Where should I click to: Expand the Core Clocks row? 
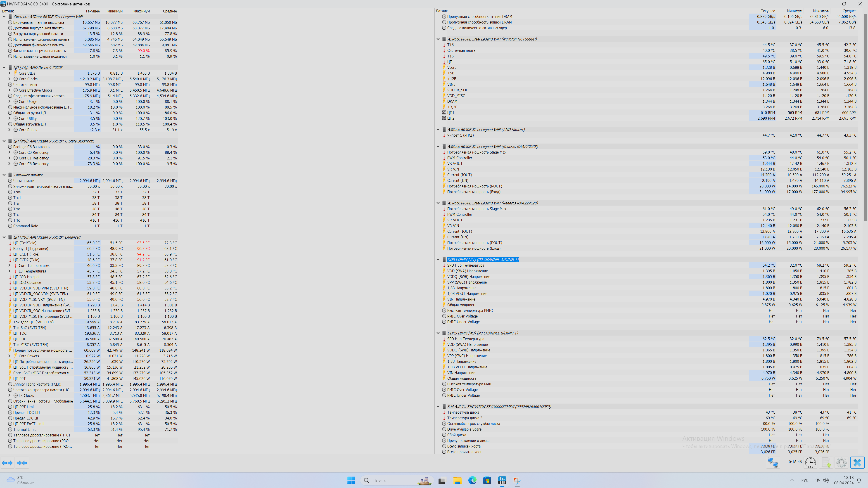(9, 79)
